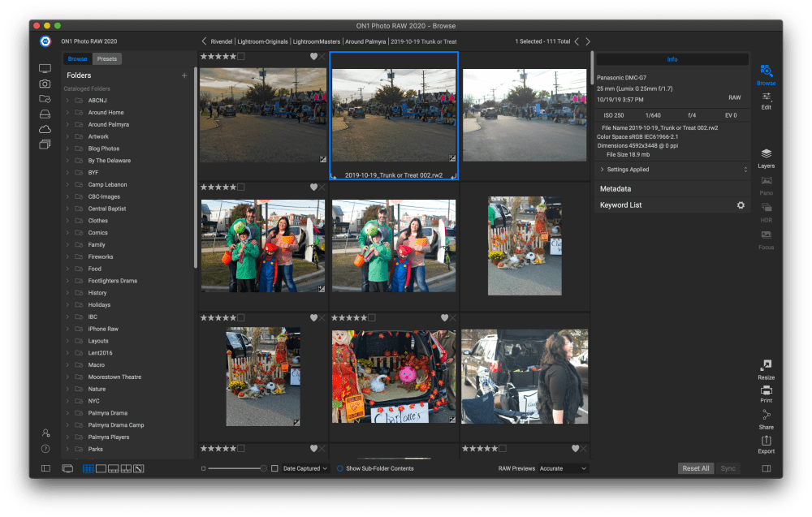Open the Resize tool
Viewport: 812px width, 517px height.
766,370
